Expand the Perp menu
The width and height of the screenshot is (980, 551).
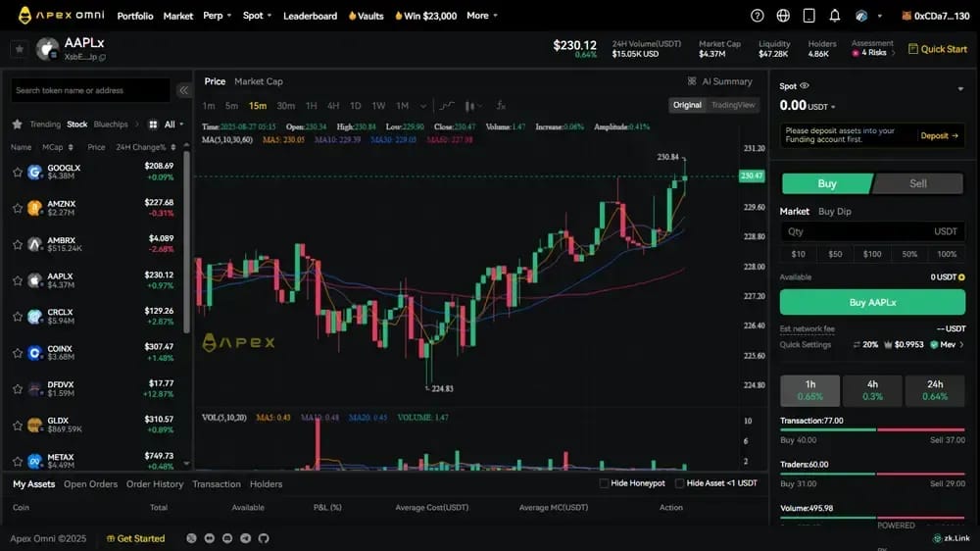pyautogui.click(x=217, y=16)
